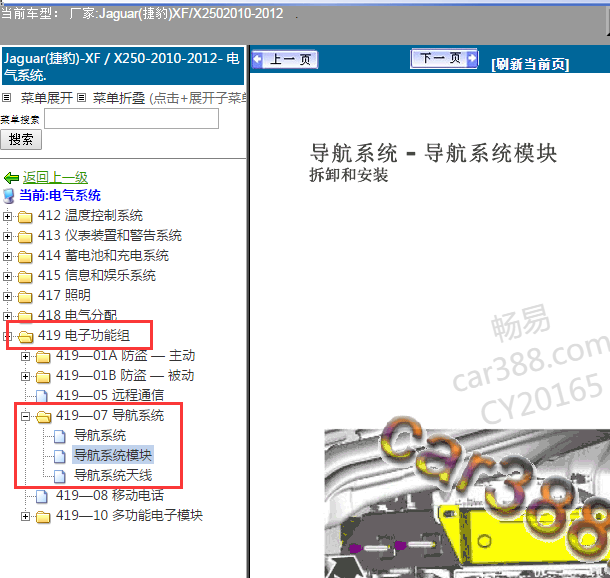Collapse the 419—07 导航系统 node
Viewport: 610px width, 578px height.
(25, 416)
